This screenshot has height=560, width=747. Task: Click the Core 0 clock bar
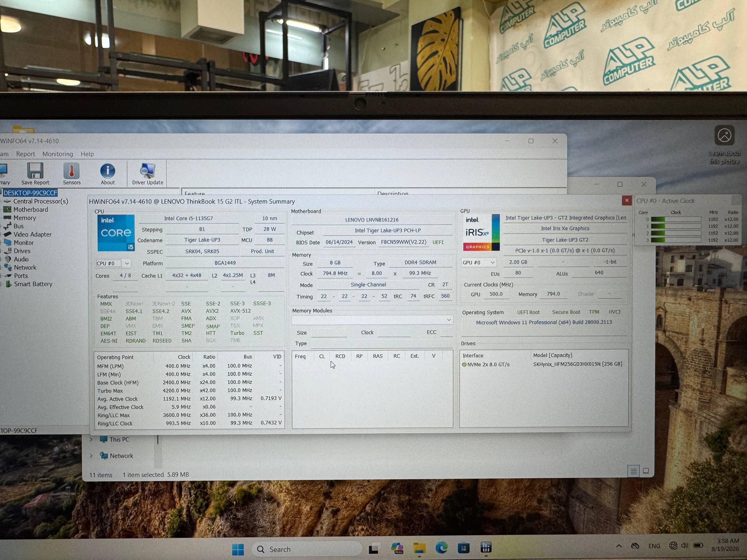click(676, 219)
